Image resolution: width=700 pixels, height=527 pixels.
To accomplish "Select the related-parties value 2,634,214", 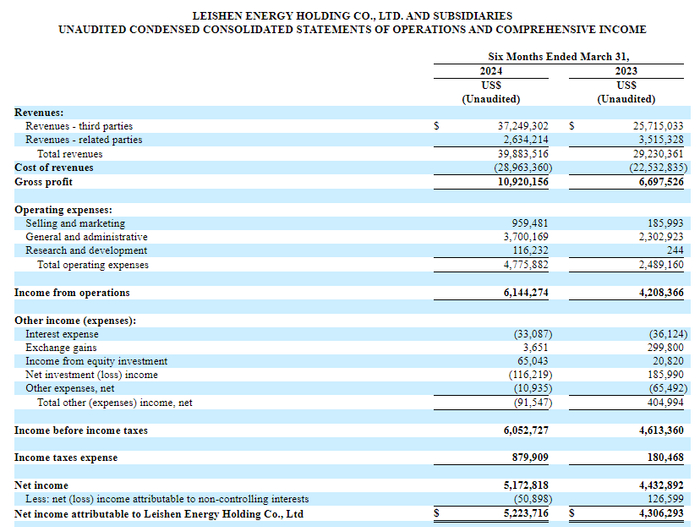I will point(525,140).
